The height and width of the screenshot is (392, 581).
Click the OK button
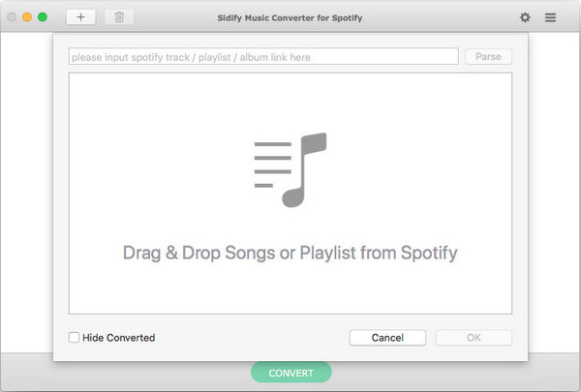(x=474, y=338)
